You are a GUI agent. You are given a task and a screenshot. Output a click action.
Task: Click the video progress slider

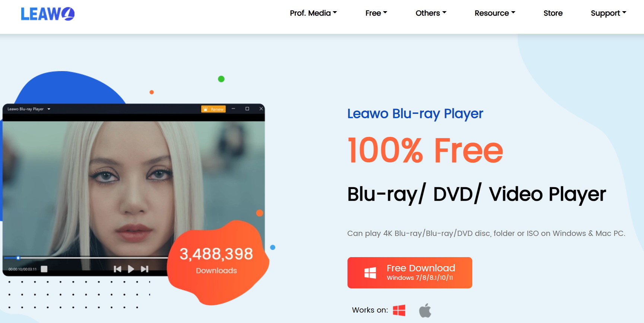coord(85,258)
